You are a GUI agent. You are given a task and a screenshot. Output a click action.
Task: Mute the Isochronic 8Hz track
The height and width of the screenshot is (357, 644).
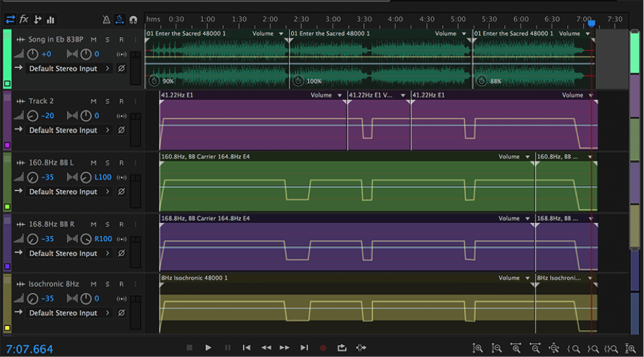[x=93, y=284]
